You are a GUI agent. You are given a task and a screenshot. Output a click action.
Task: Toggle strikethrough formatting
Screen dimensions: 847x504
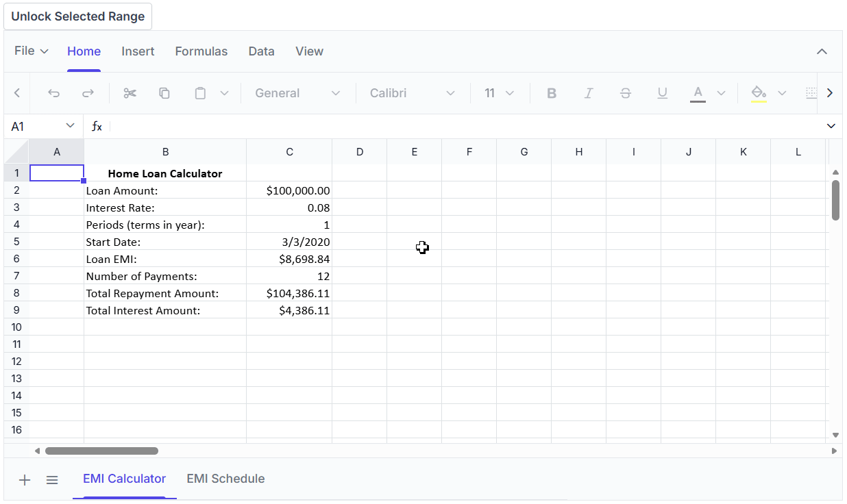626,92
